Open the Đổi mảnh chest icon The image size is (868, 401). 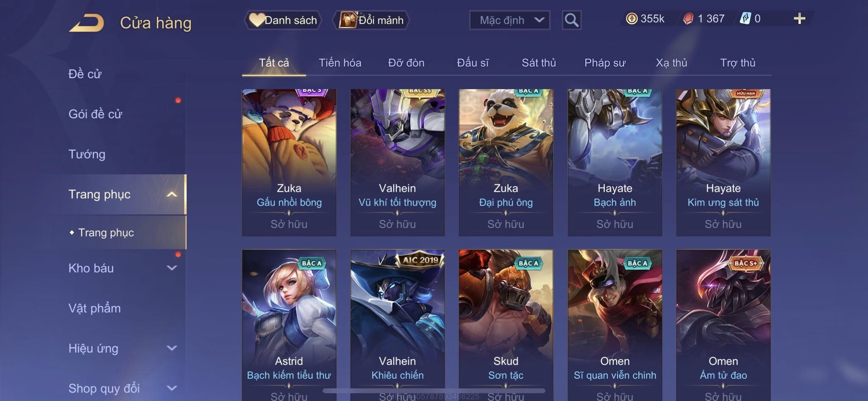(348, 20)
